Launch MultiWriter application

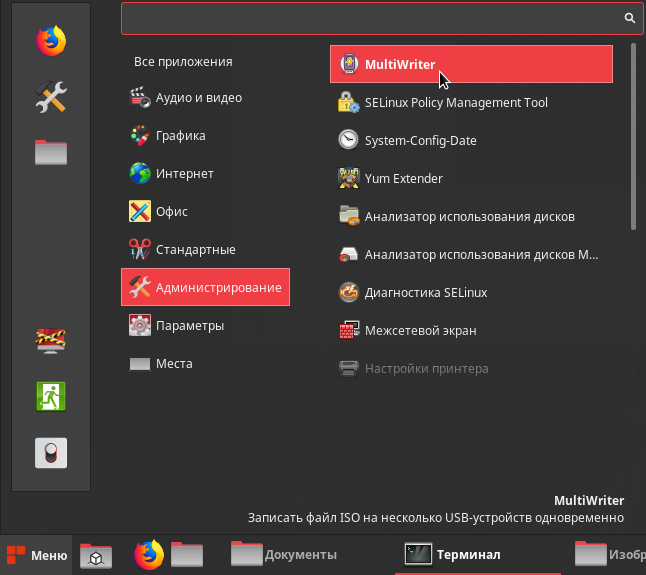pos(471,64)
